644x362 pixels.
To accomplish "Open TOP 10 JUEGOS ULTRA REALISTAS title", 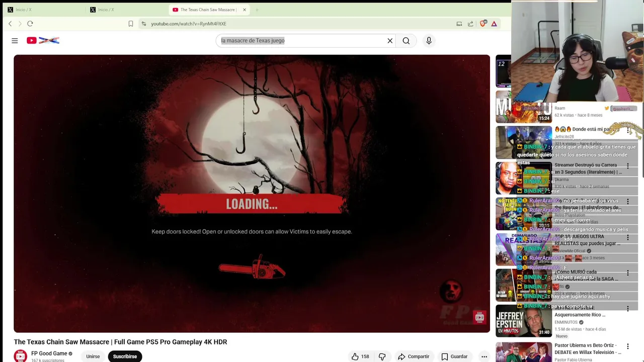I will click(587, 240).
